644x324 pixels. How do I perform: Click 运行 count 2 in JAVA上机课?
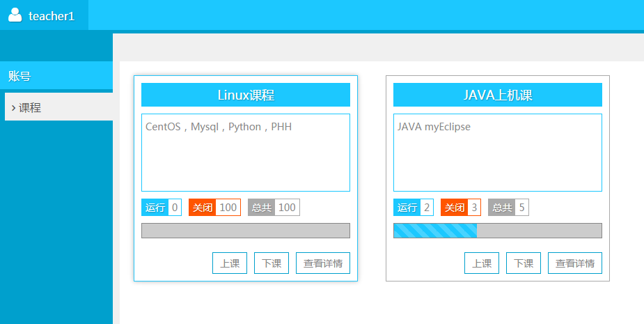pyautogui.click(x=414, y=207)
